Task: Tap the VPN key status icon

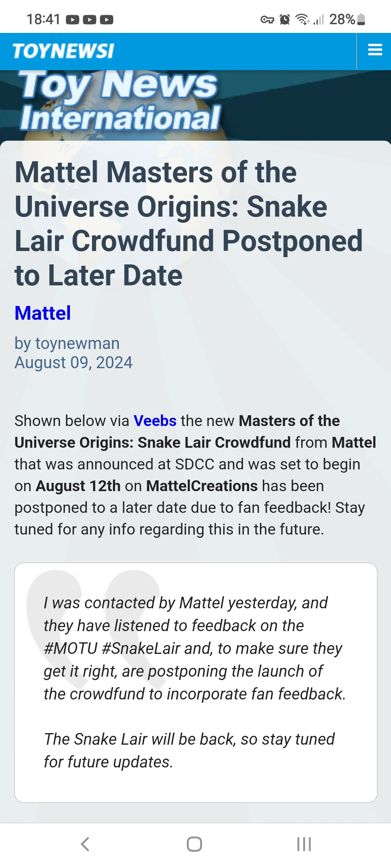Action: 267,20
